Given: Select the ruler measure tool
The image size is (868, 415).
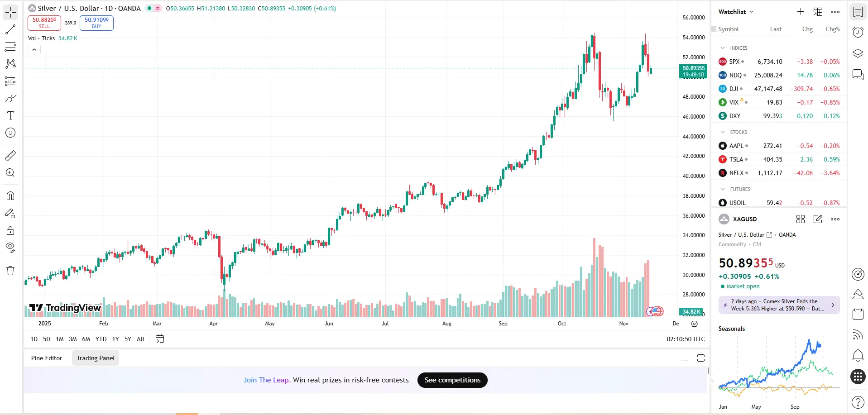Looking at the screenshot, I should pyautogui.click(x=10, y=156).
